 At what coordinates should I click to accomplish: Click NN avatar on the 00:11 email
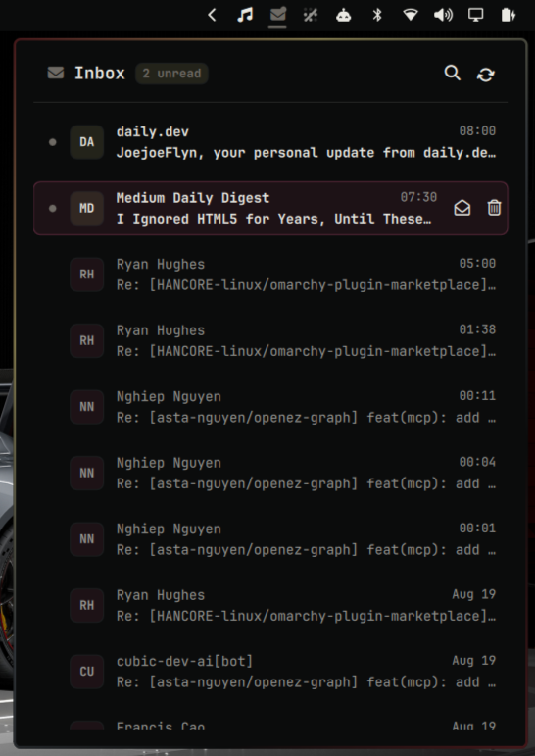click(87, 407)
